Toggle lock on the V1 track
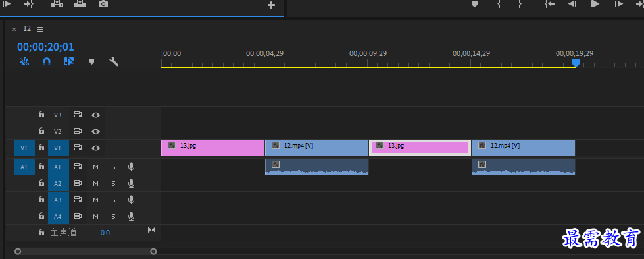This screenshot has height=259, width=644. [x=41, y=148]
